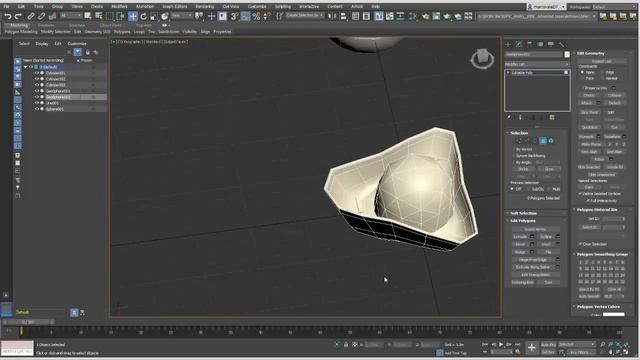Toggle visibility eye of Sphere001
The width and height of the screenshot is (640, 360).
click(37, 109)
